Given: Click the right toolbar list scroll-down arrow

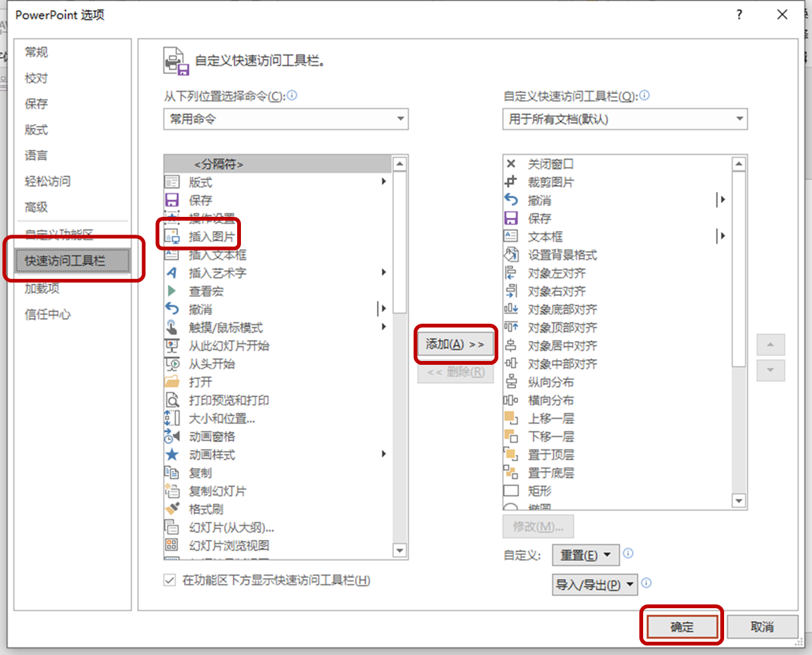Looking at the screenshot, I should coord(739,501).
